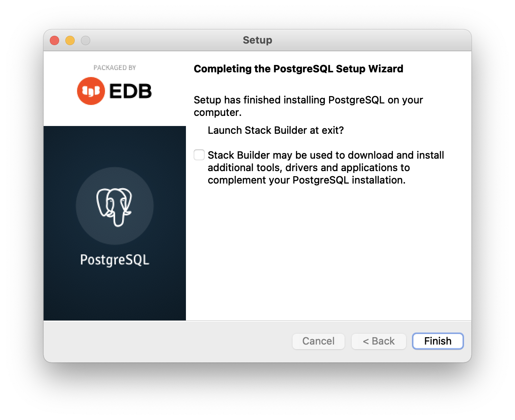Image resolution: width=515 pixels, height=420 pixels.
Task: Click the gray footer bar left of Cancel
Action: [167, 341]
